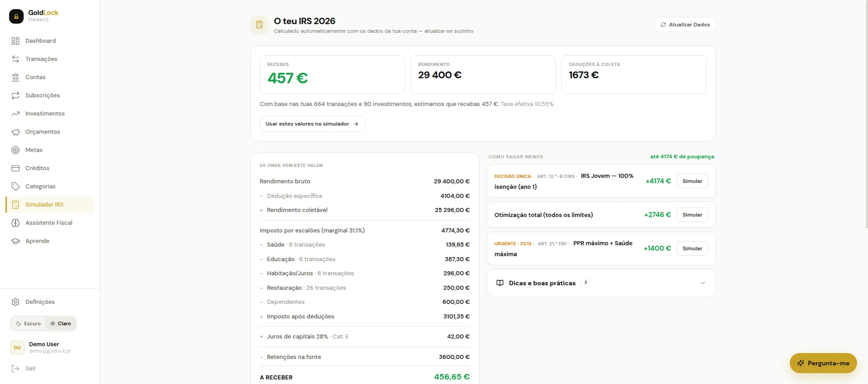
Task: Click the +4174 € savings amount
Action: pyautogui.click(x=658, y=181)
